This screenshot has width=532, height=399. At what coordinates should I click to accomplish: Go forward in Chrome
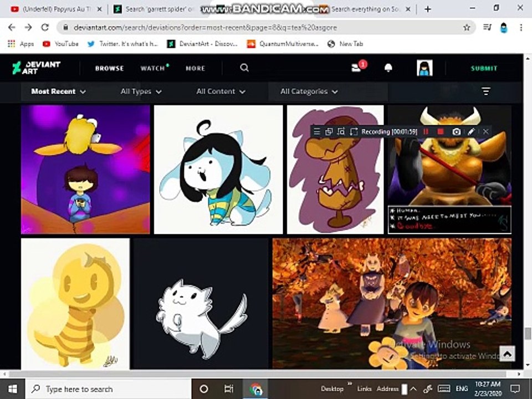tap(28, 28)
